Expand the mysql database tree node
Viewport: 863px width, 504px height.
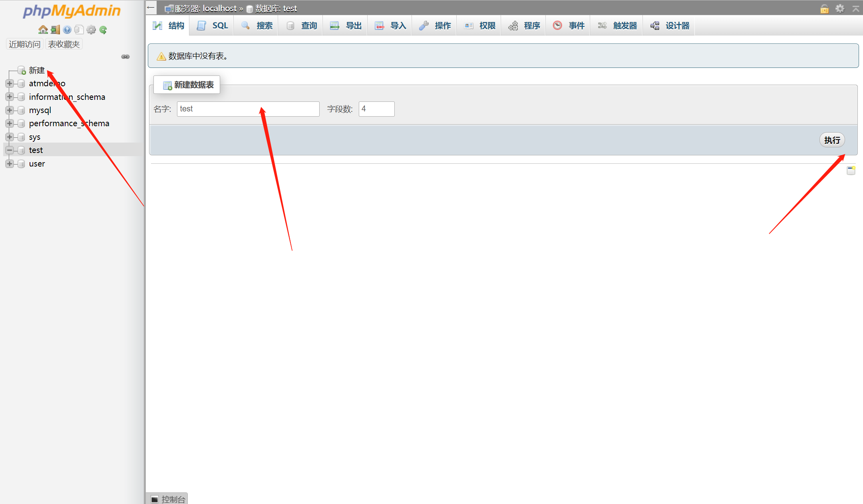(10, 110)
